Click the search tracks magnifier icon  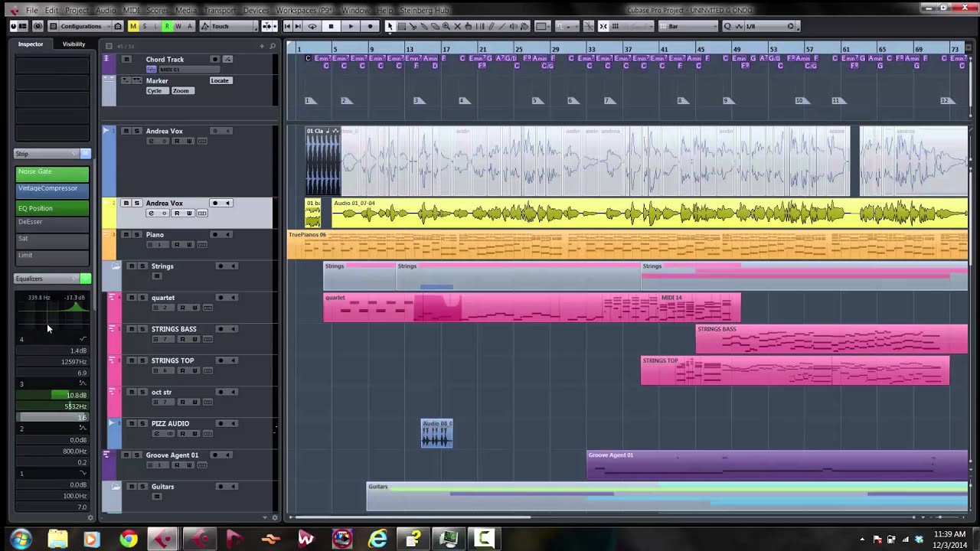[273, 46]
